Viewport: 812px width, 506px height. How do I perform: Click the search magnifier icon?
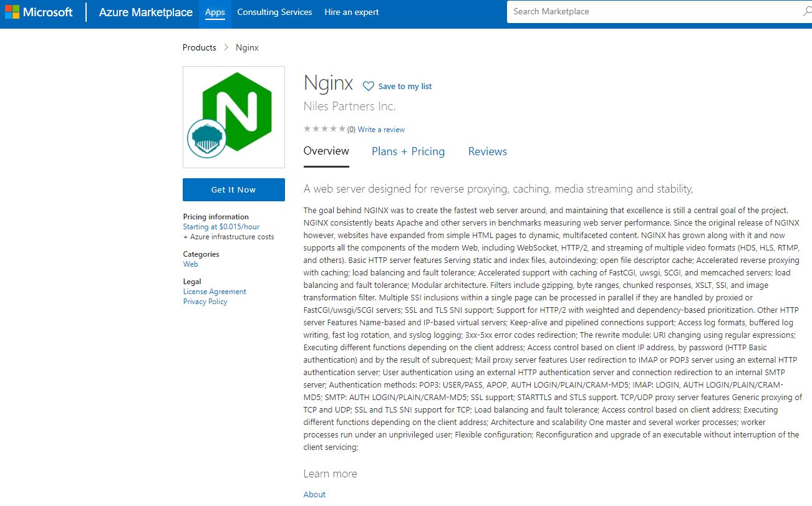pos(807,12)
